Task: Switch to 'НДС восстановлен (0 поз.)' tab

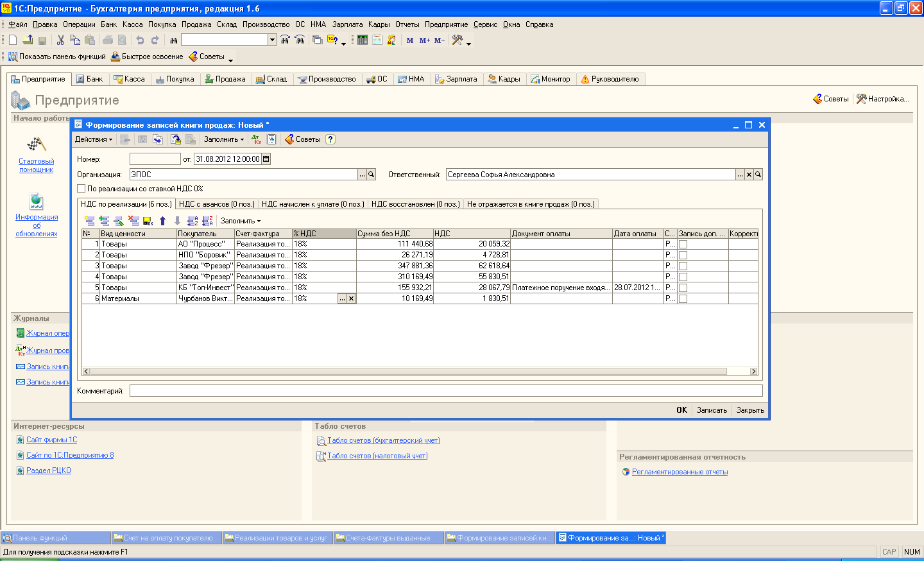Action: pos(416,204)
